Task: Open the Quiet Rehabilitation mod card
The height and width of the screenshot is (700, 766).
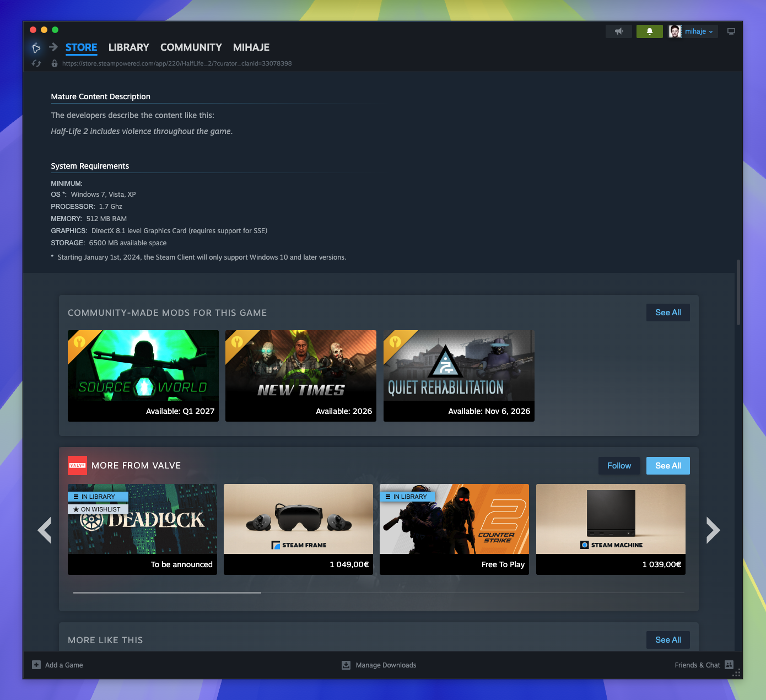Action: click(459, 376)
